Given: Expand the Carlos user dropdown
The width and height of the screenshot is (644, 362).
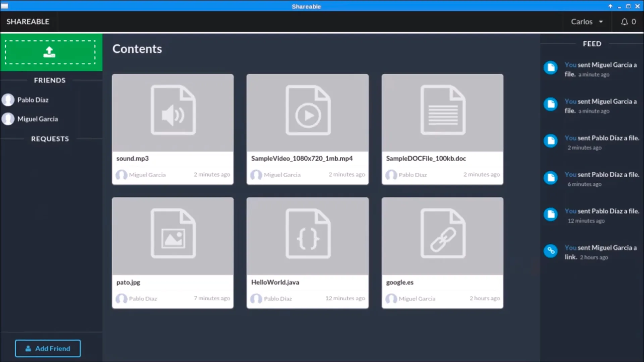Looking at the screenshot, I should 587,22.
